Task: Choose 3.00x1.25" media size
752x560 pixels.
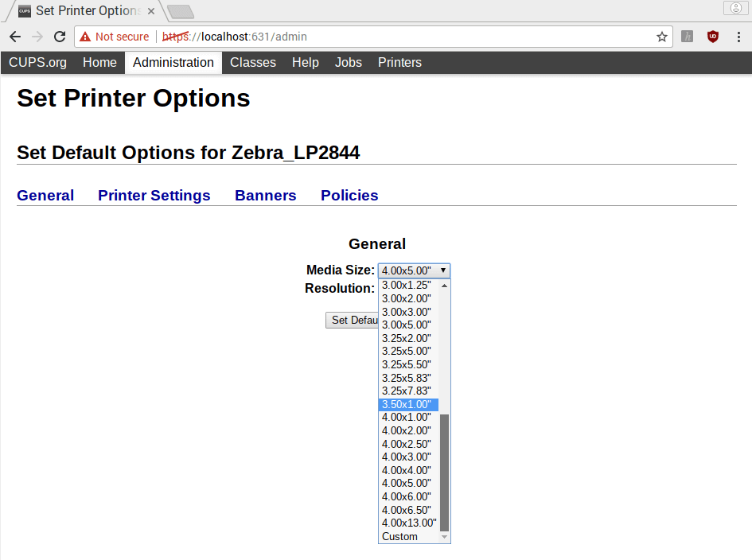Action: [x=408, y=286]
